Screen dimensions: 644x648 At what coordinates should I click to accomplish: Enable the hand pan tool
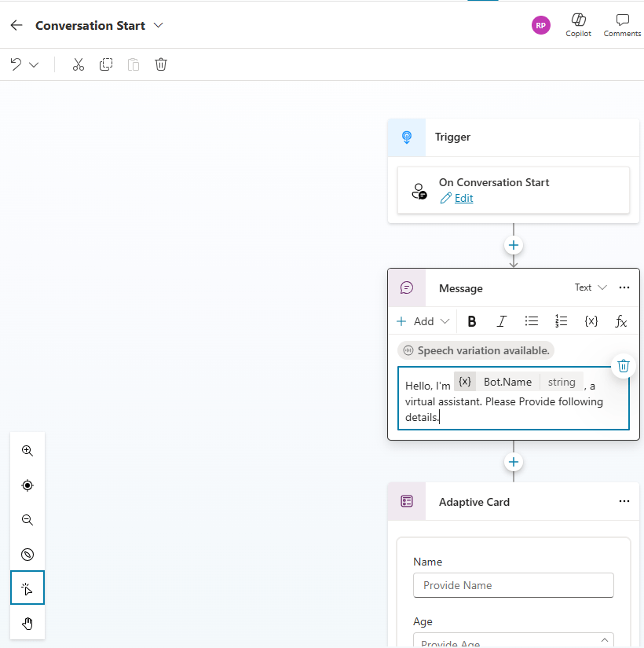[27, 624]
